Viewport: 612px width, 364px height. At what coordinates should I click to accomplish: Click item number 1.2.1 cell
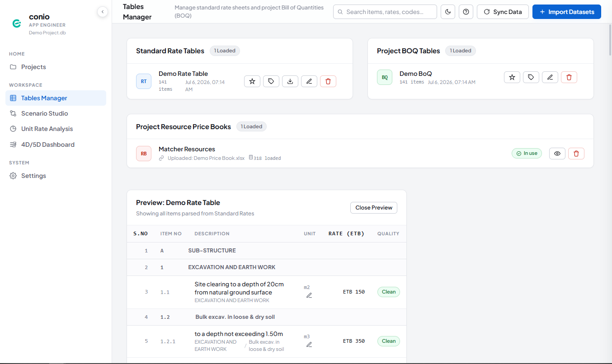pyautogui.click(x=168, y=341)
